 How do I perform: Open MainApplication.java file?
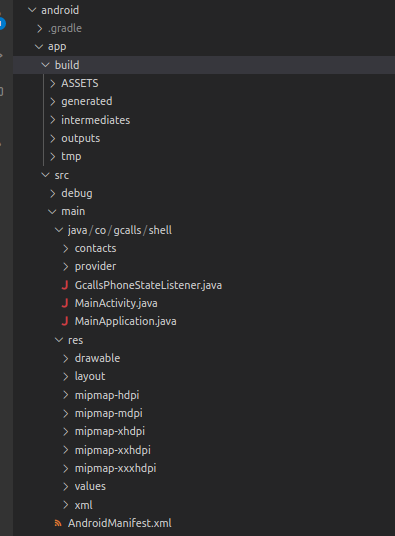[125, 321]
